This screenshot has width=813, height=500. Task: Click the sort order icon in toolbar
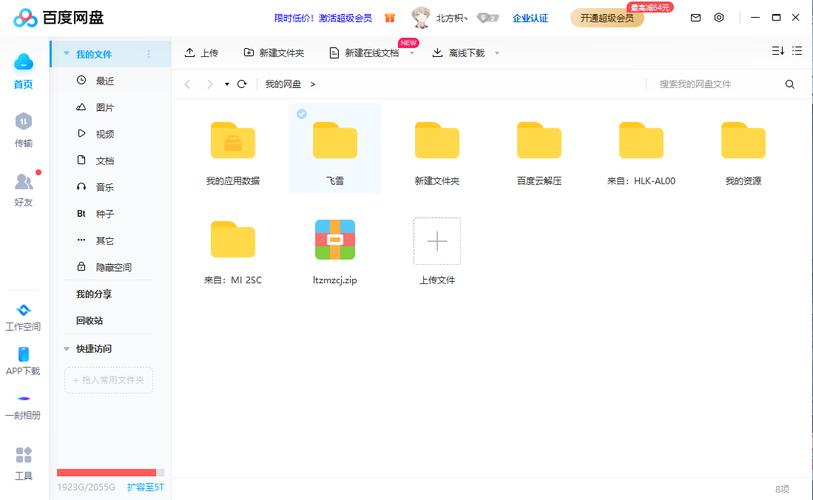tap(778, 52)
